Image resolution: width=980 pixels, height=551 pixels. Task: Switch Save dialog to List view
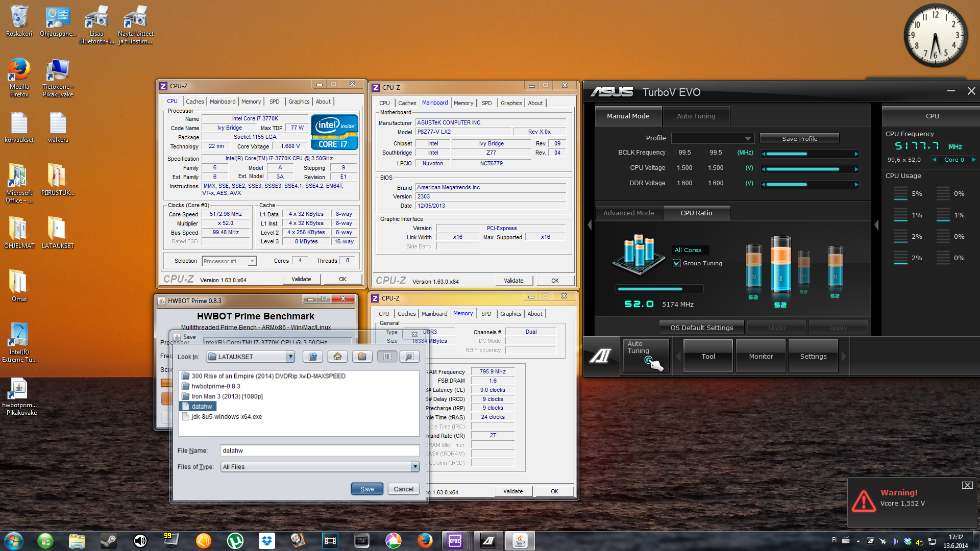tap(387, 357)
